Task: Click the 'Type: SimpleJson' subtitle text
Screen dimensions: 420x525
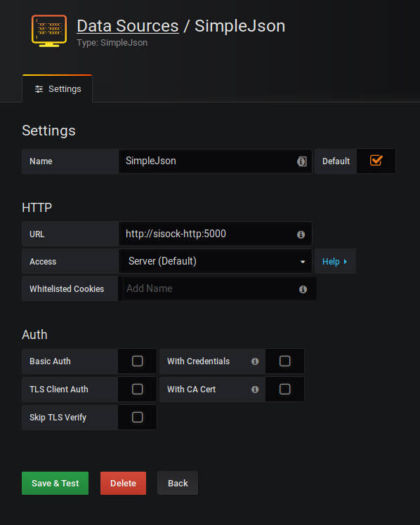Action: pos(112,43)
